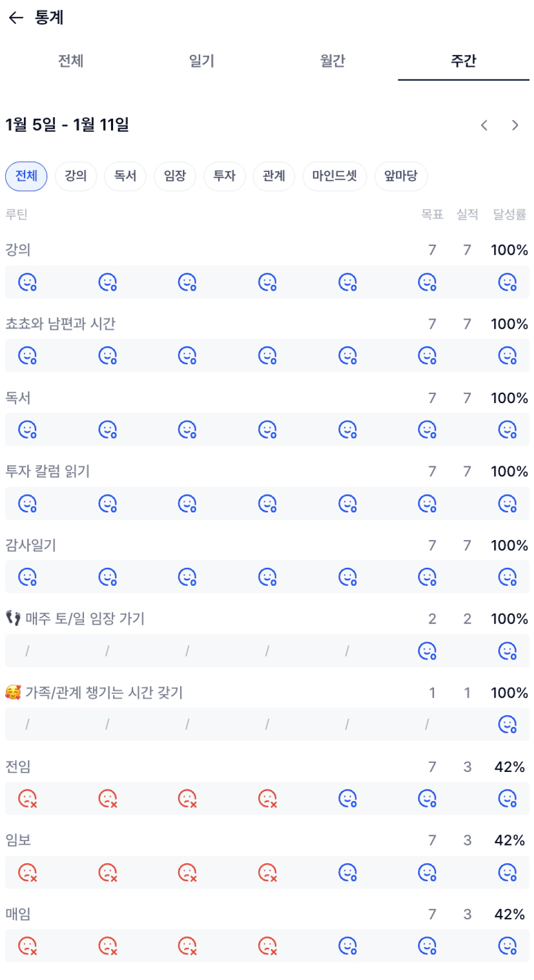Viewport: 534px width, 980px height.
Task: Open the 일기 tab
Action: (201, 61)
